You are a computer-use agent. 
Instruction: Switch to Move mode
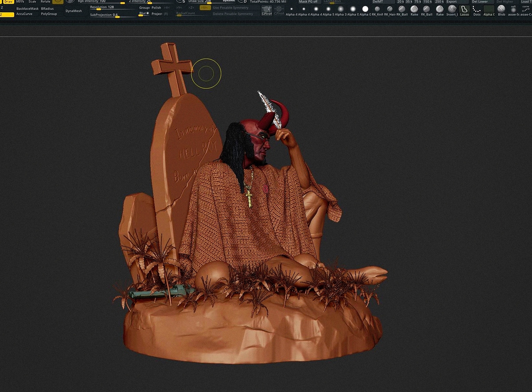[x=20, y=2]
